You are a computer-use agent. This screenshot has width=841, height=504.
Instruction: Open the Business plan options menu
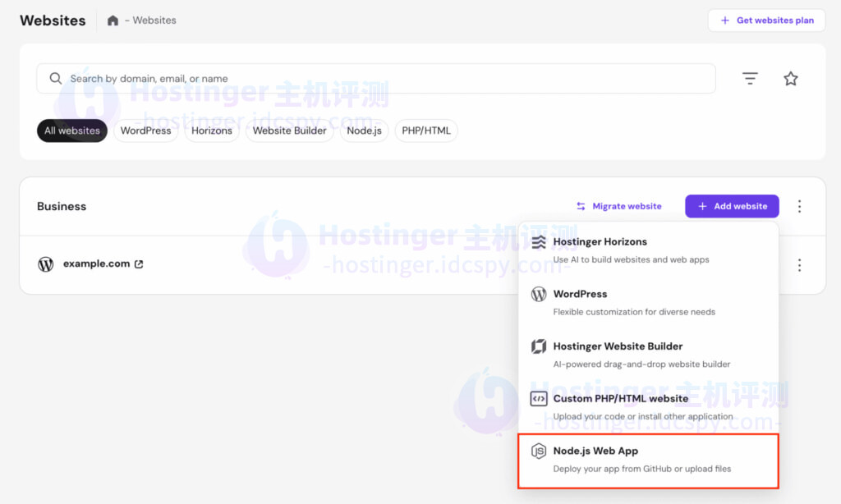pos(799,206)
